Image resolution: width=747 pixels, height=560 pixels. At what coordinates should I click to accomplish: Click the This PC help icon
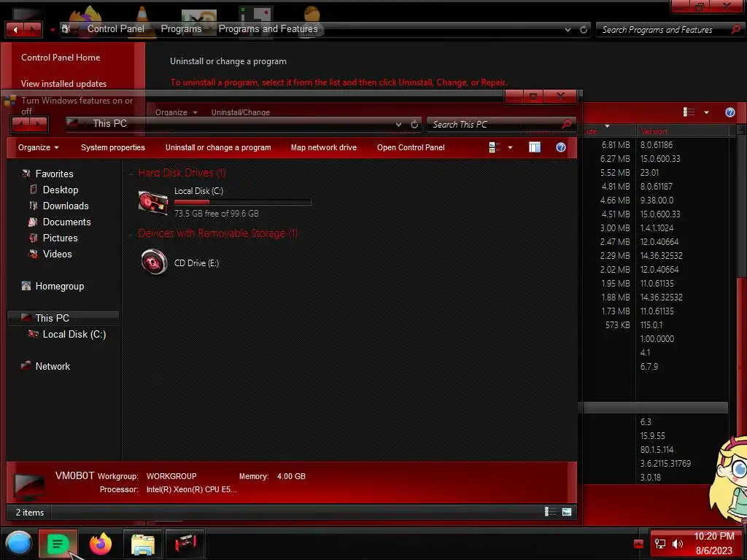(561, 147)
